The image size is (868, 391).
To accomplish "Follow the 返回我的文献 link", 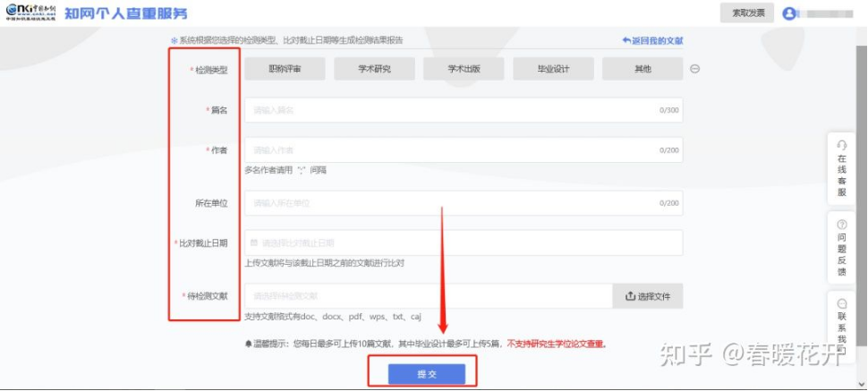I will (x=652, y=40).
